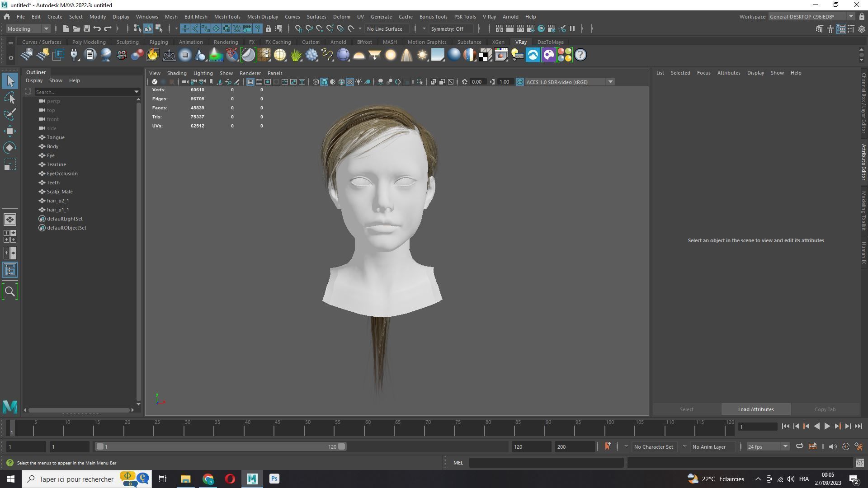Toggle audio mute speaker icon on range slider
This screenshot has height=488, width=868.
tap(832, 446)
